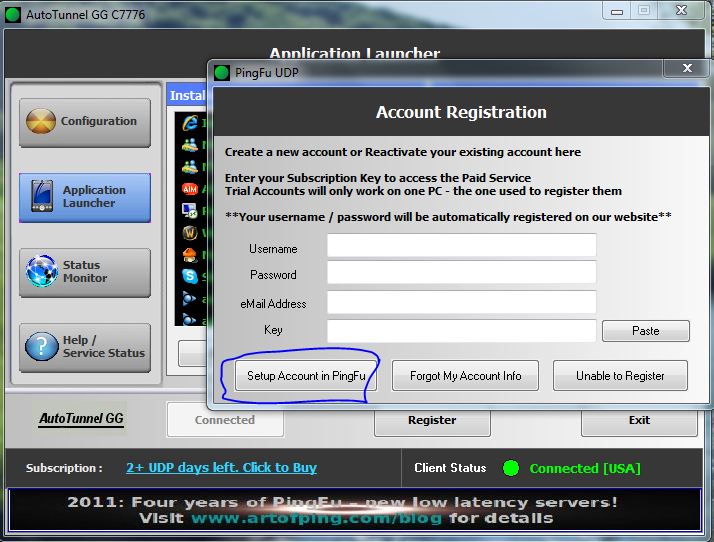Paste the key with the Paste button
Screen dimensions: 714x542
[x=646, y=331]
